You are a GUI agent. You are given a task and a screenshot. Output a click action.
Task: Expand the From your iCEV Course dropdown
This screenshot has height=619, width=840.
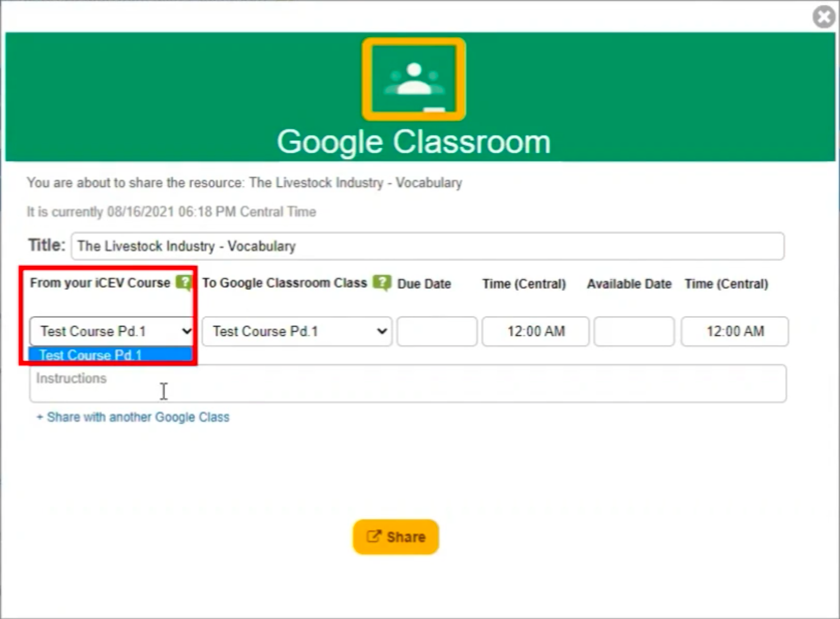click(112, 331)
